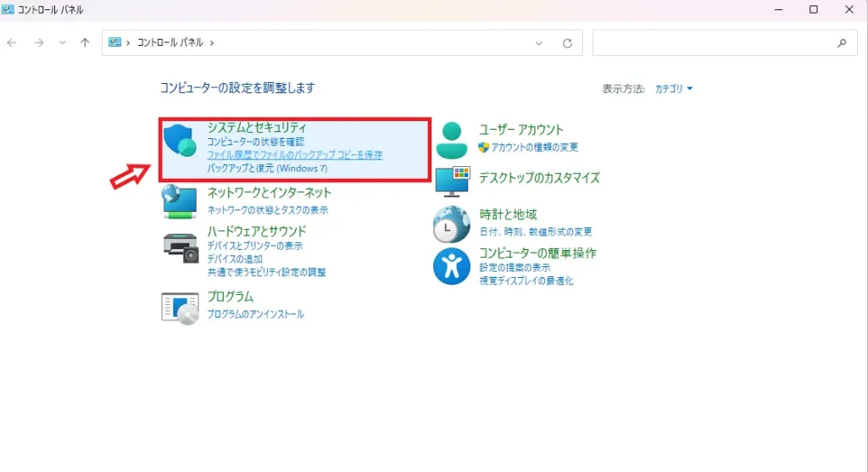Click コントロール パネル breadcrumb in address bar
The height and width of the screenshot is (472, 868).
pos(170,42)
